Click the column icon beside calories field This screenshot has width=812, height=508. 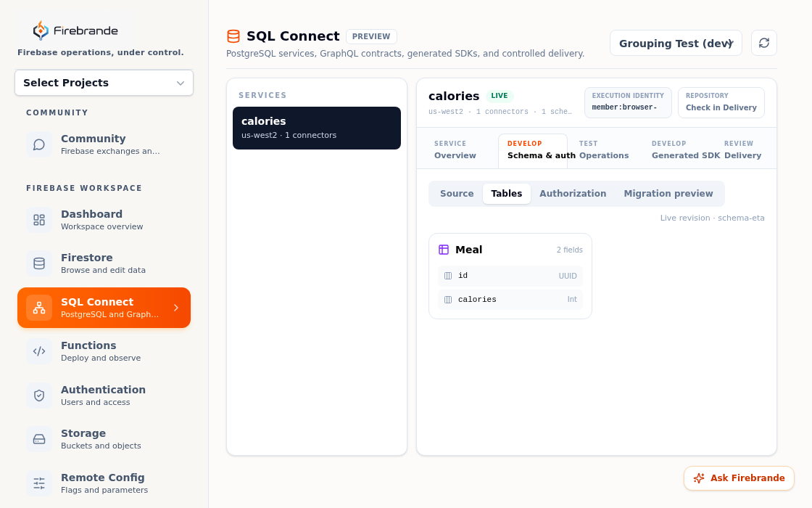449,300
